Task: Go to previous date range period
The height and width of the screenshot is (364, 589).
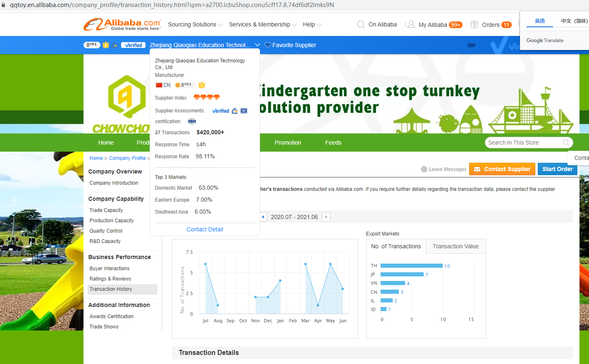Action: pyautogui.click(x=263, y=217)
